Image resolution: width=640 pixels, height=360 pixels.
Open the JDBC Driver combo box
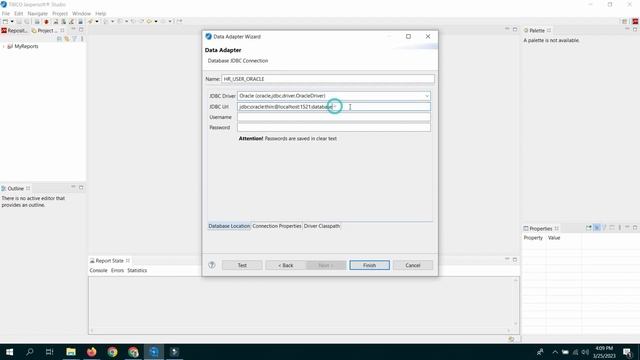[333, 96]
